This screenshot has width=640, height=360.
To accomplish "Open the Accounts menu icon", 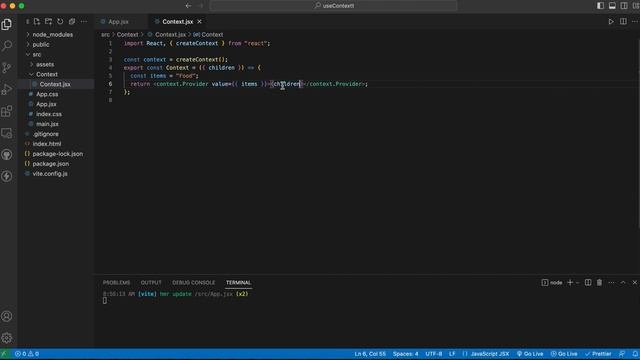I will 7,316.
